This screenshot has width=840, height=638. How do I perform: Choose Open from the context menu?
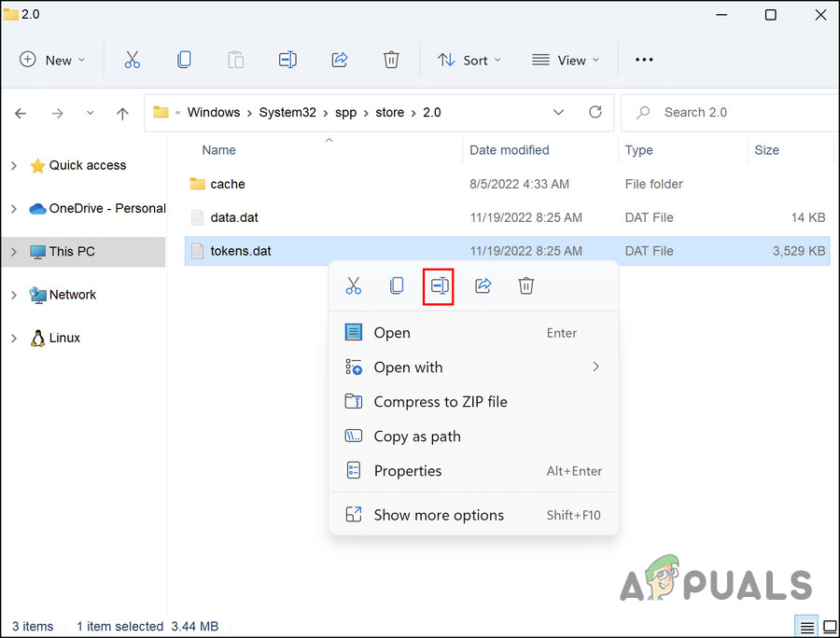(473, 333)
